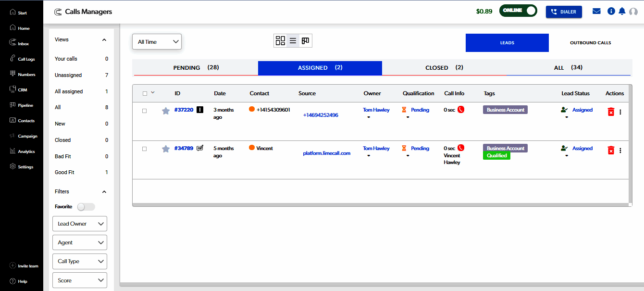
Task: Star lead #37220 as favorite
Action: point(166,111)
